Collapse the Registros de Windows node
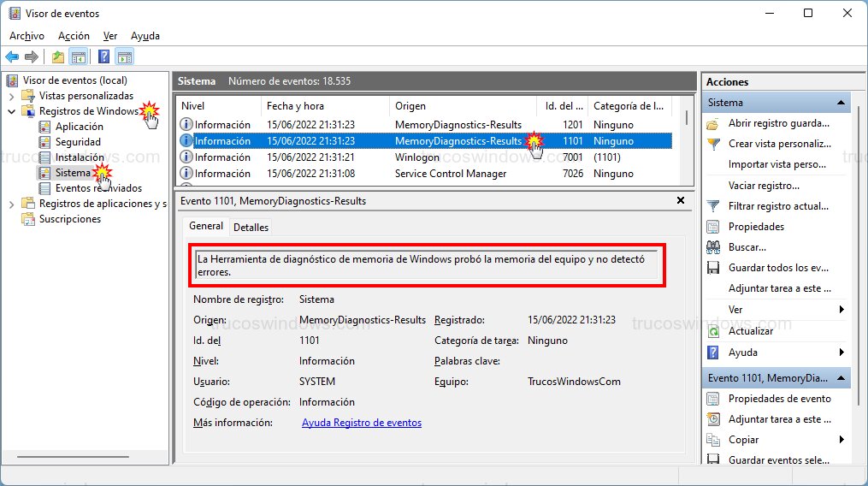This screenshot has width=868, height=486. click(x=11, y=111)
